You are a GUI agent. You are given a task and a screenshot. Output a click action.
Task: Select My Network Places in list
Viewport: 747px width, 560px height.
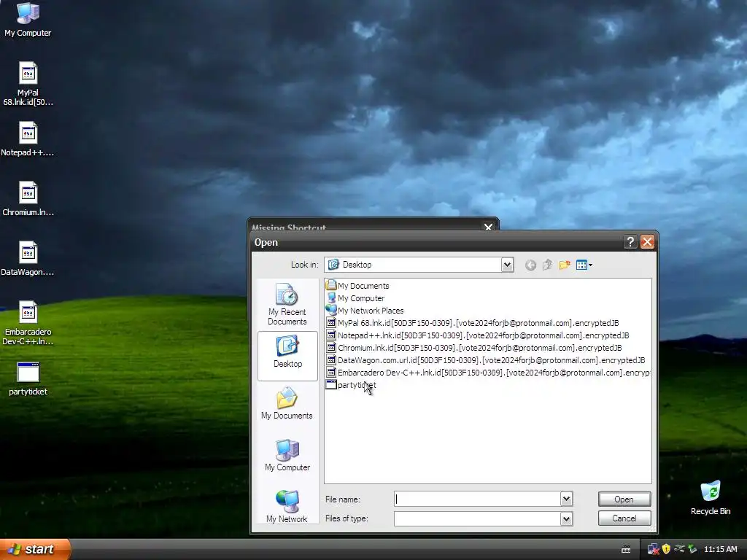tap(365, 311)
